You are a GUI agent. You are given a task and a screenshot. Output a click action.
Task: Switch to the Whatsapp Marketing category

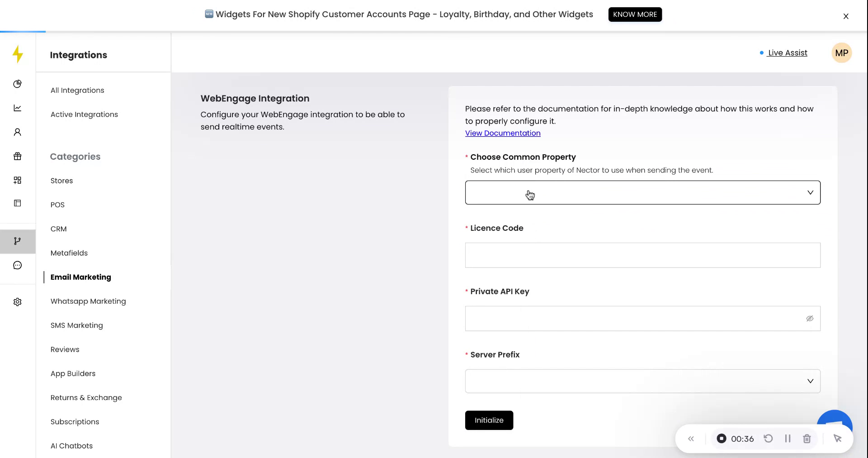point(88,301)
